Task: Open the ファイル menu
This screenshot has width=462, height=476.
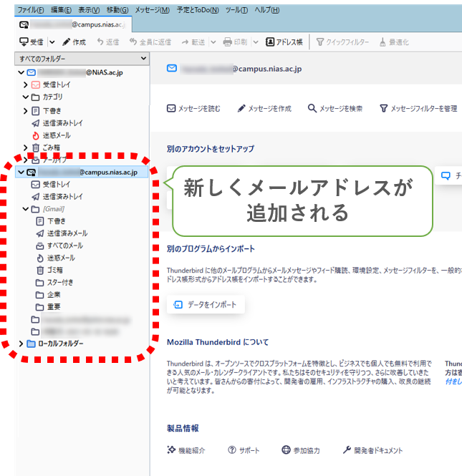Action: point(30,10)
